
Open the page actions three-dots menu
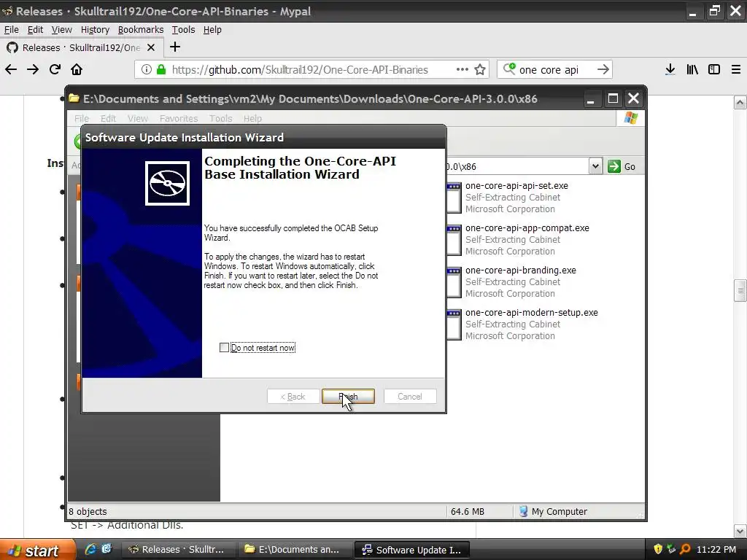click(462, 69)
